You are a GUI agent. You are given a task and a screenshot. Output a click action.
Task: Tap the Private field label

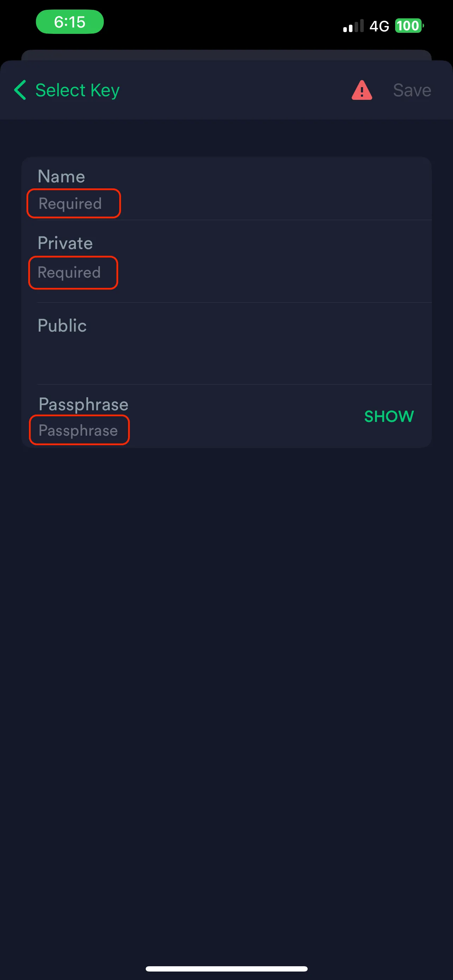pyautogui.click(x=65, y=243)
